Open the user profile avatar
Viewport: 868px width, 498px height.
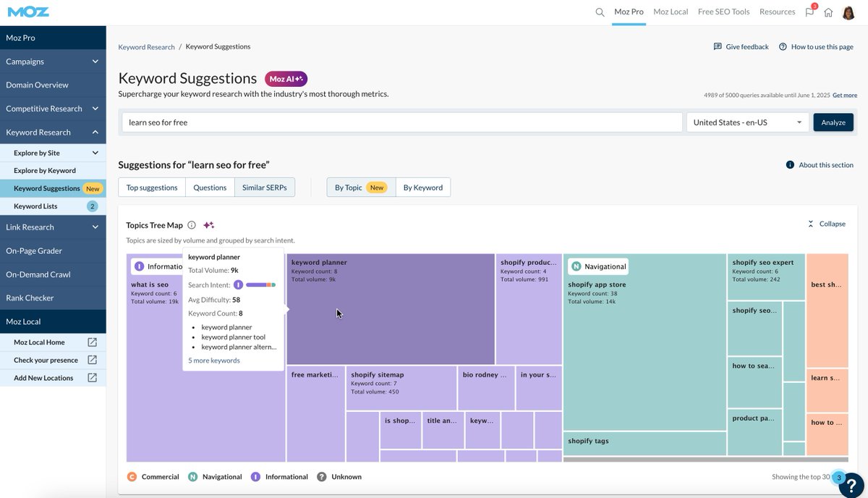click(x=849, y=12)
